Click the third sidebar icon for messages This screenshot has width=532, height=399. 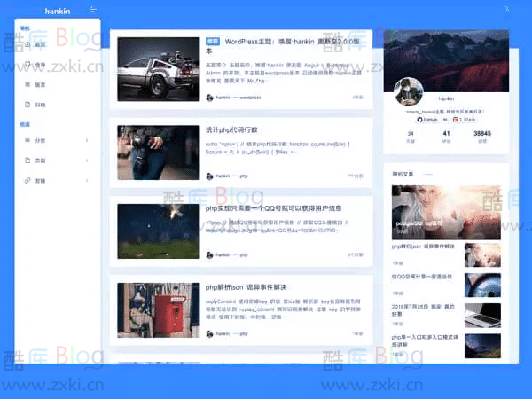click(x=27, y=84)
